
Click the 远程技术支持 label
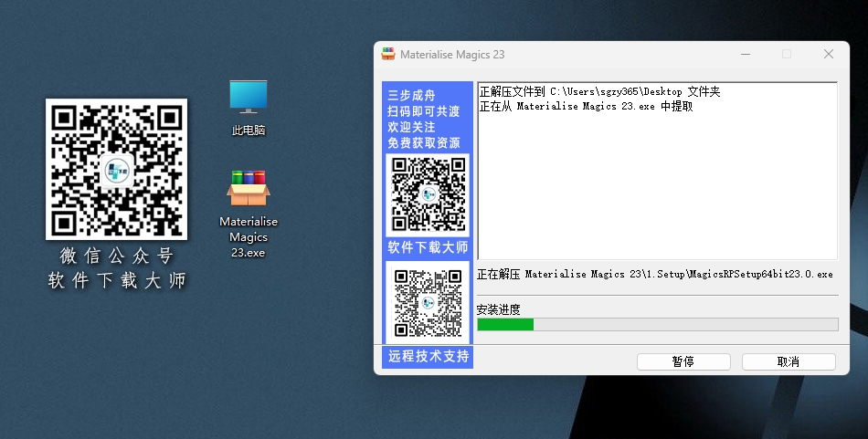coord(428,356)
